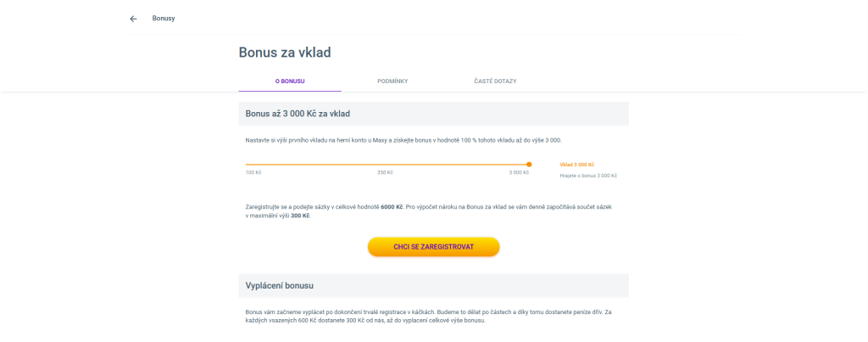Screen dimensions: 868x342
Task: Click the left end of the slider track
Action: tap(248, 165)
